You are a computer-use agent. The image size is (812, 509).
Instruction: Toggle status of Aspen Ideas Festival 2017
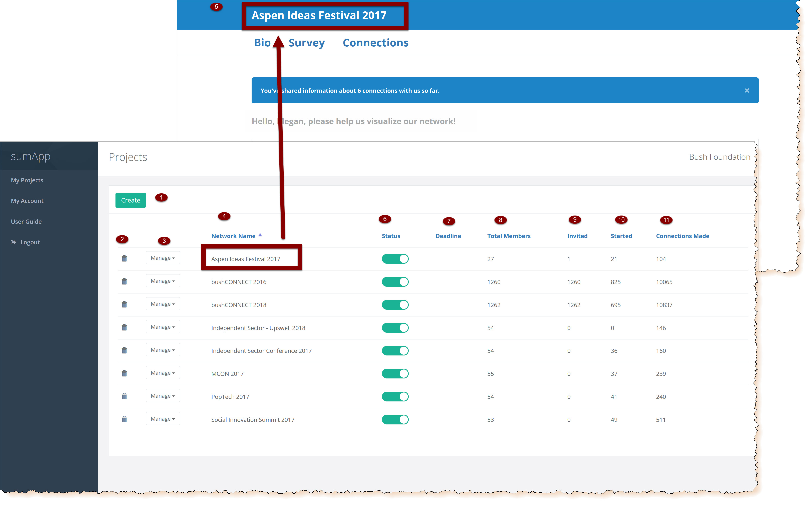[x=395, y=259]
